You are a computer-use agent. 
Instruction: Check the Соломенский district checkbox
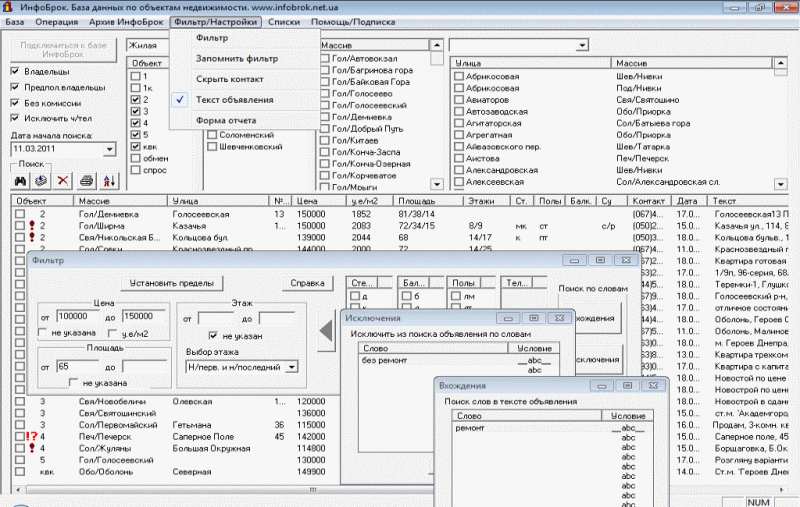212,135
